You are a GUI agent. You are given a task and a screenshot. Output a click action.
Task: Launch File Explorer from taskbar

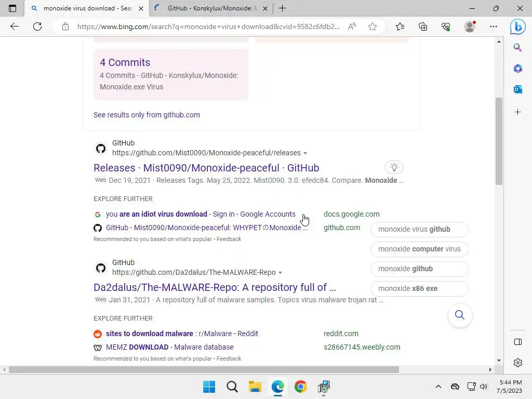pos(255,387)
